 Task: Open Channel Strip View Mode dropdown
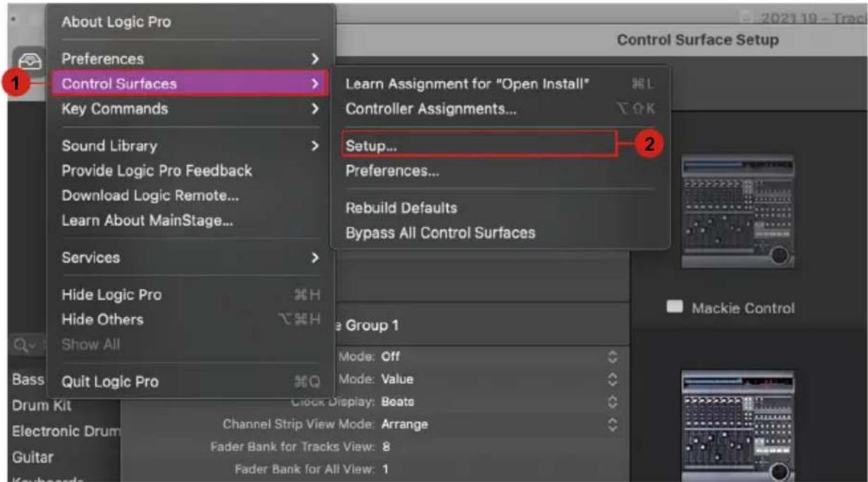point(499,424)
